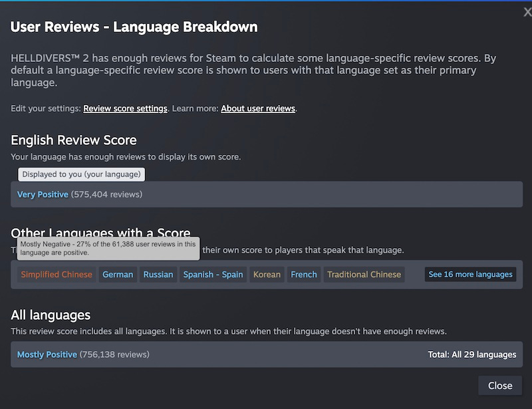
Task: Dismiss dialog with the X icon
Action: click(x=527, y=12)
